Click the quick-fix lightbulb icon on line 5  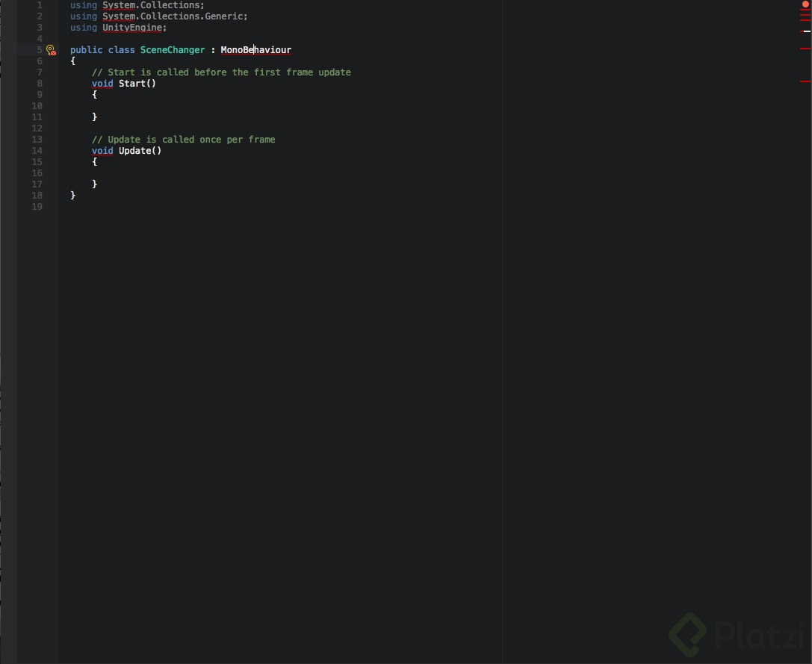tap(51, 50)
